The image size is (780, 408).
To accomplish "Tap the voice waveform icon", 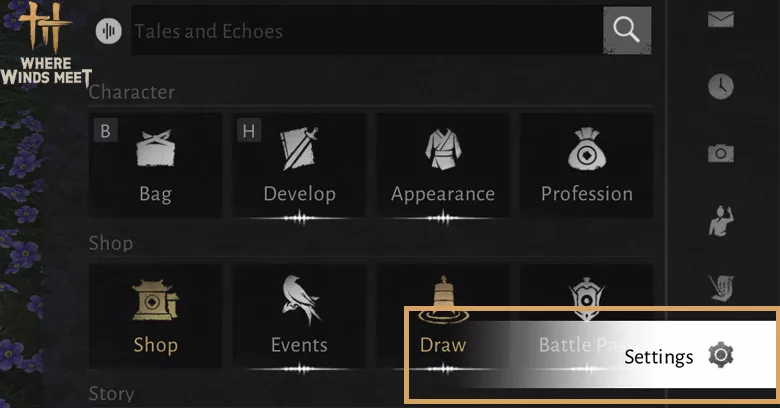I will point(107,31).
